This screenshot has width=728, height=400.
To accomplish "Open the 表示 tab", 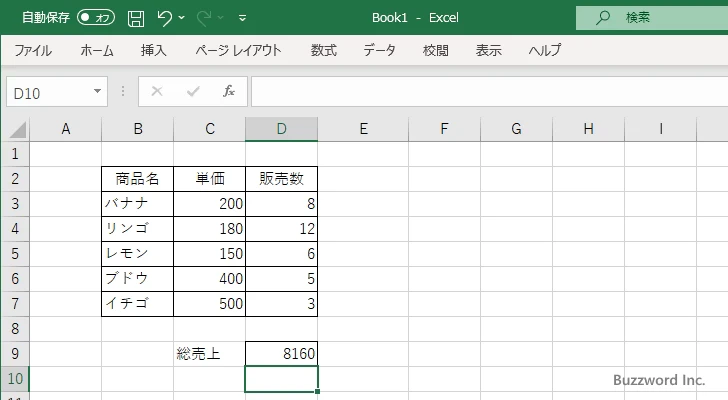I will pyautogui.click(x=488, y=50).
